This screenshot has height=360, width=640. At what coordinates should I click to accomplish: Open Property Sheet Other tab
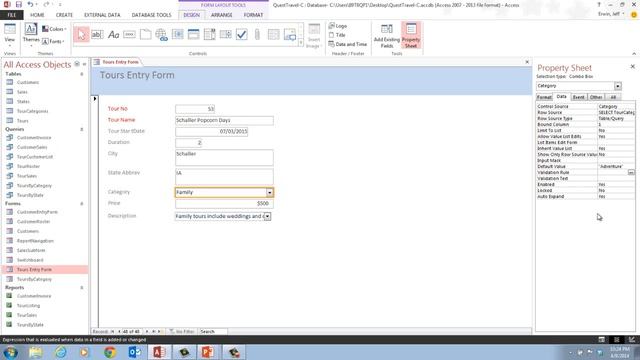click(596, 97)
